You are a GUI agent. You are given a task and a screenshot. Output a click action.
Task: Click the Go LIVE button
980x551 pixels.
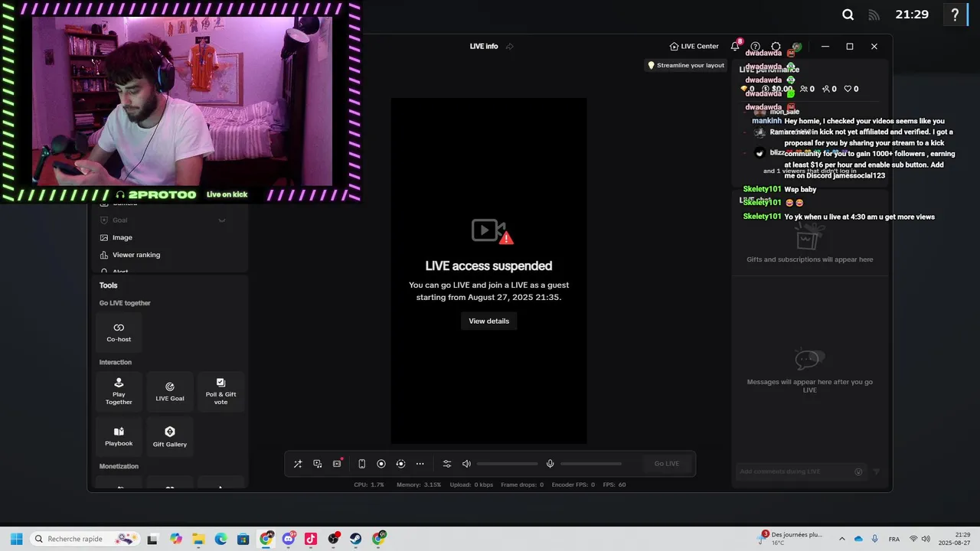667,464
